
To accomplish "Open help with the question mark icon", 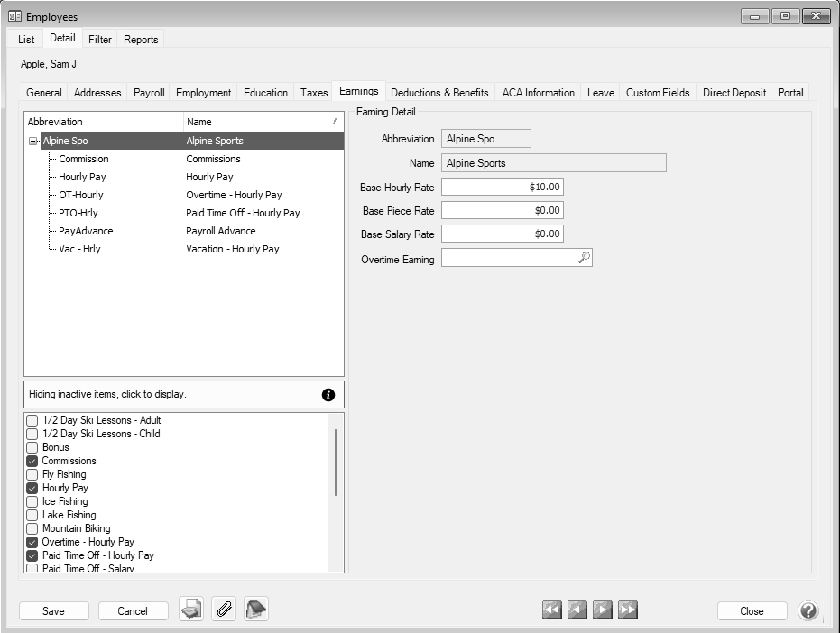I will 808,610.
